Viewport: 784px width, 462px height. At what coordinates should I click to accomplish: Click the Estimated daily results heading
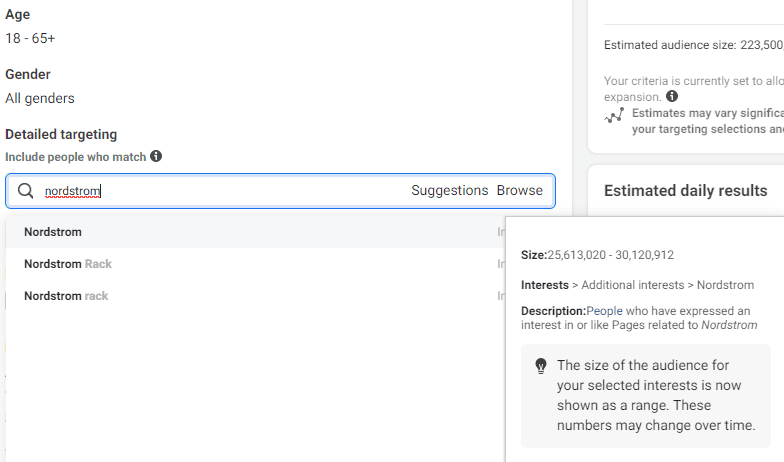click(x=686, y=190)
